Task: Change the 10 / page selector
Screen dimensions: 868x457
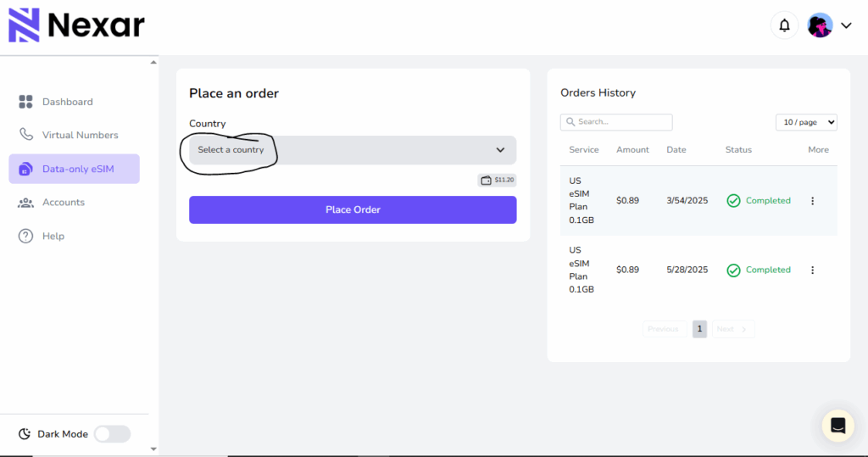Action: point(806,122)
